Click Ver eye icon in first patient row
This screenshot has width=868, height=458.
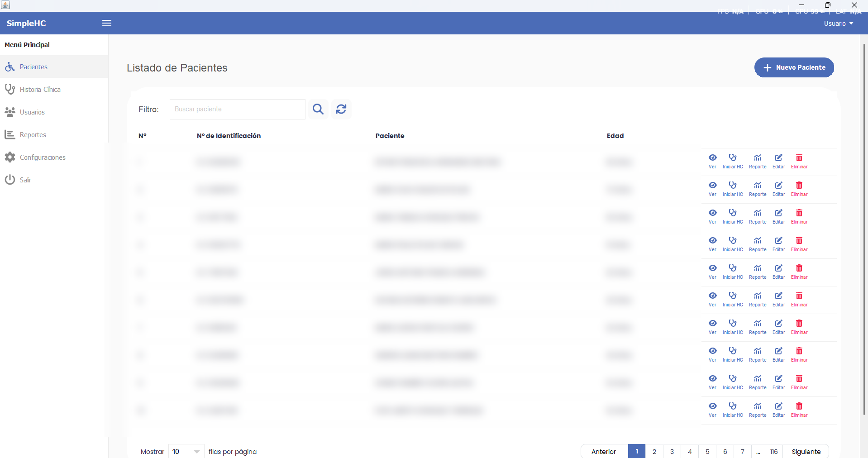[x=713, y=157]
